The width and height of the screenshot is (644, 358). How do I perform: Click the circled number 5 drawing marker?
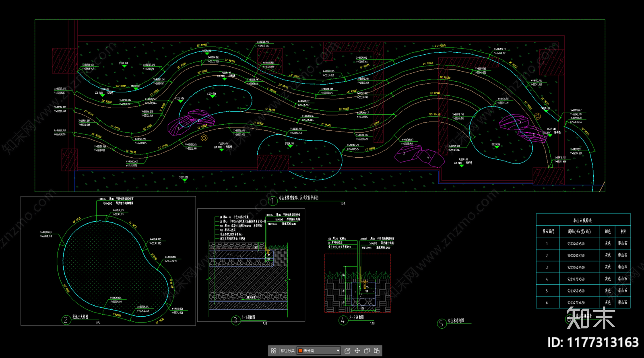point(442,323)
